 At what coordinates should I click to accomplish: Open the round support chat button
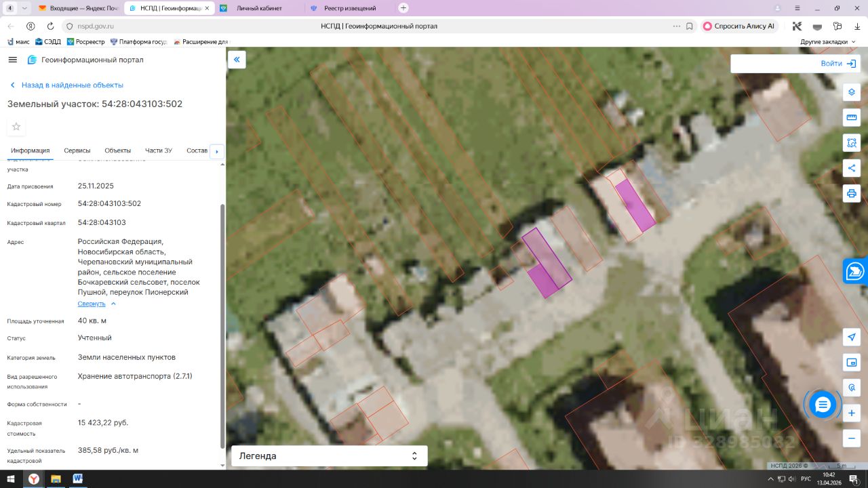coord(823,405)
